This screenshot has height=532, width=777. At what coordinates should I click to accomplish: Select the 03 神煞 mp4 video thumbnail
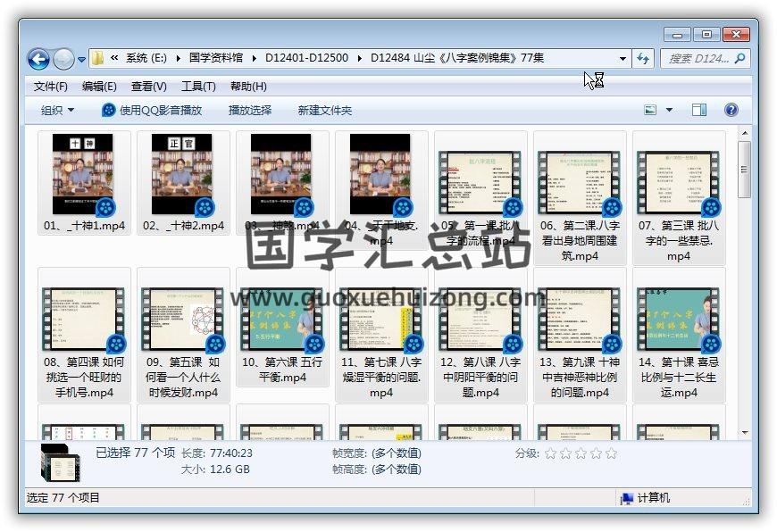click(x=281, y=174)
